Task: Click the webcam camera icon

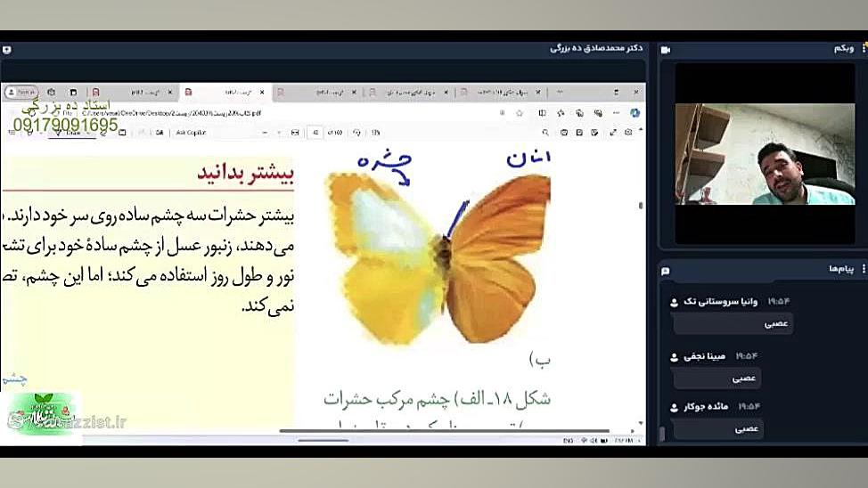Action: pyautogui.click(x=666, y=50)
